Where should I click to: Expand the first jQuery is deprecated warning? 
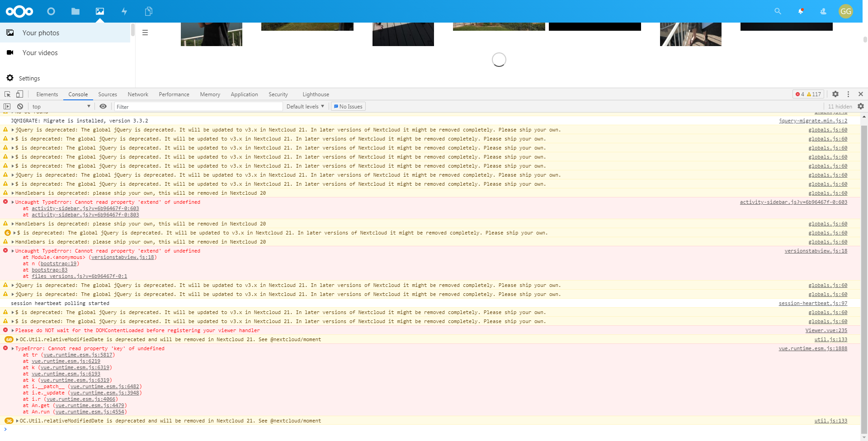tap(13, 130)
